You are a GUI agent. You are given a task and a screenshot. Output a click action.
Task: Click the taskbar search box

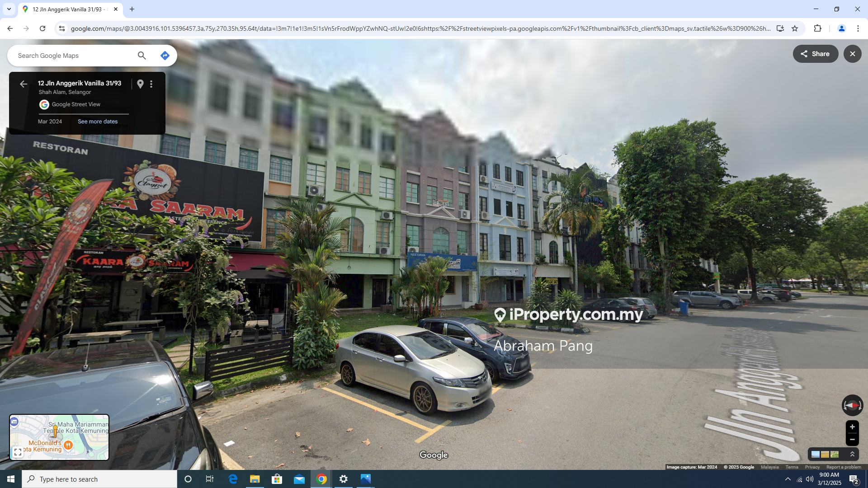(99, 479)
